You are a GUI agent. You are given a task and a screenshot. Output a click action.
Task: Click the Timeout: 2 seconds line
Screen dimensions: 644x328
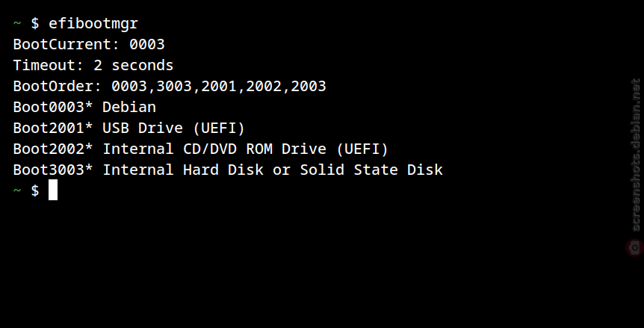pyautogui.click(x=93, y=65)
